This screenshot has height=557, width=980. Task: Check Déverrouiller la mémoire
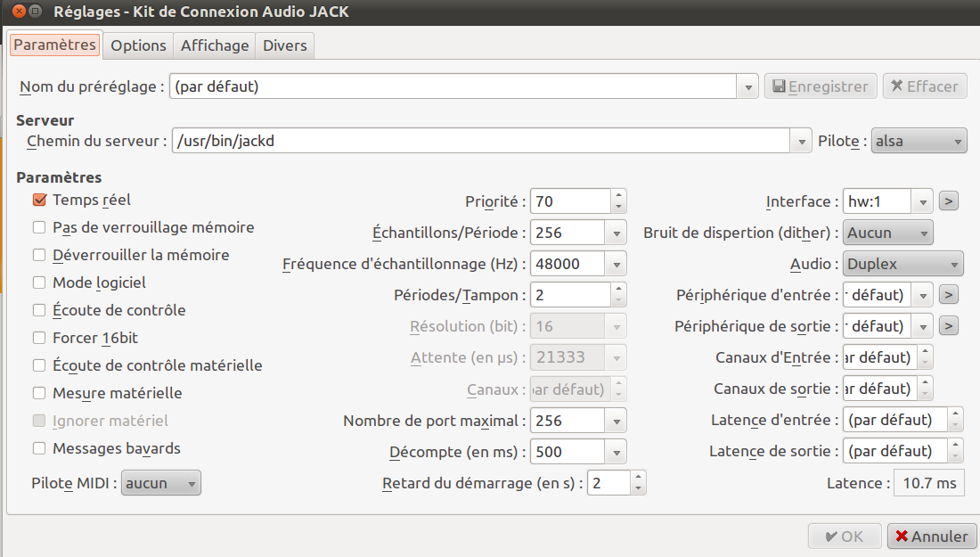pos(39,255)
